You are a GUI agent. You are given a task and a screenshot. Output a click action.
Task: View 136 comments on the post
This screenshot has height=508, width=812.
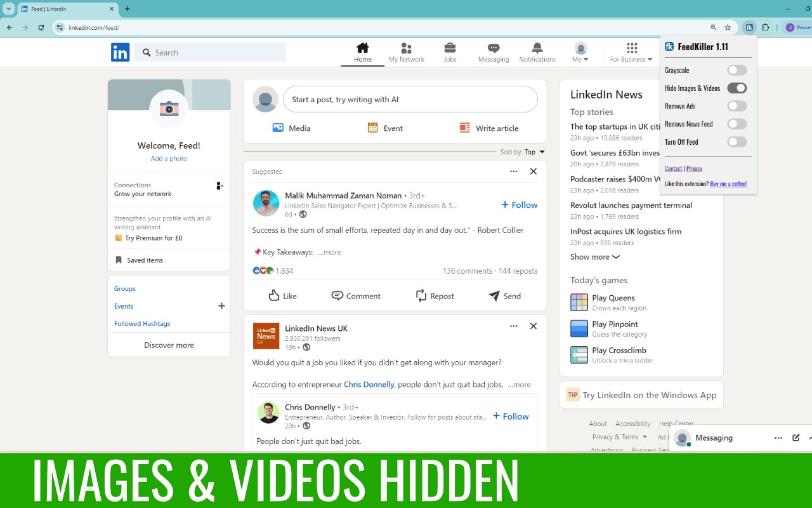coord(467,271)
